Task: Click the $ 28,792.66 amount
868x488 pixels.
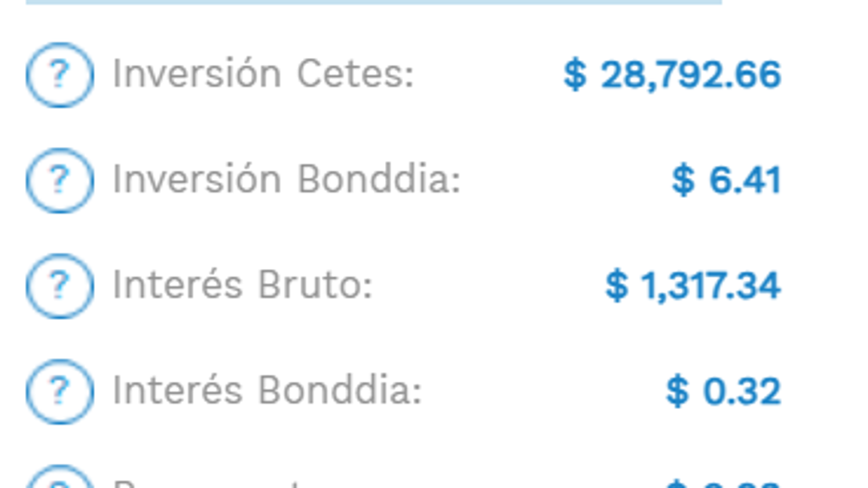Action: point(673,75)
